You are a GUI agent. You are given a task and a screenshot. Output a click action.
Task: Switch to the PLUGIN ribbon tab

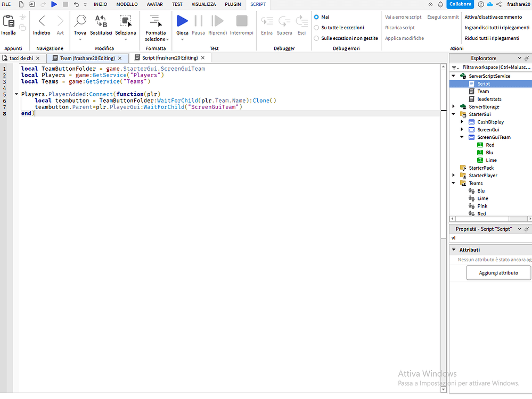tap(233, 4)
